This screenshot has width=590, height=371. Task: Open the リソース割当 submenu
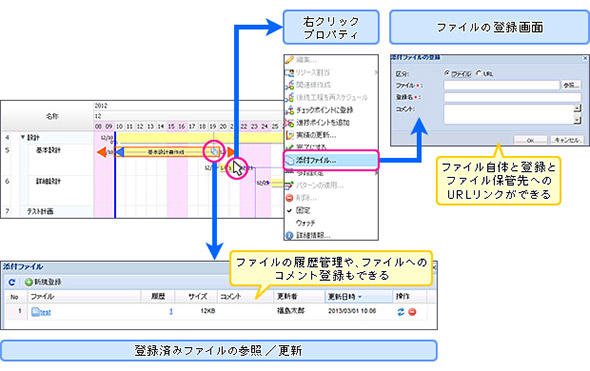point(331,72)
